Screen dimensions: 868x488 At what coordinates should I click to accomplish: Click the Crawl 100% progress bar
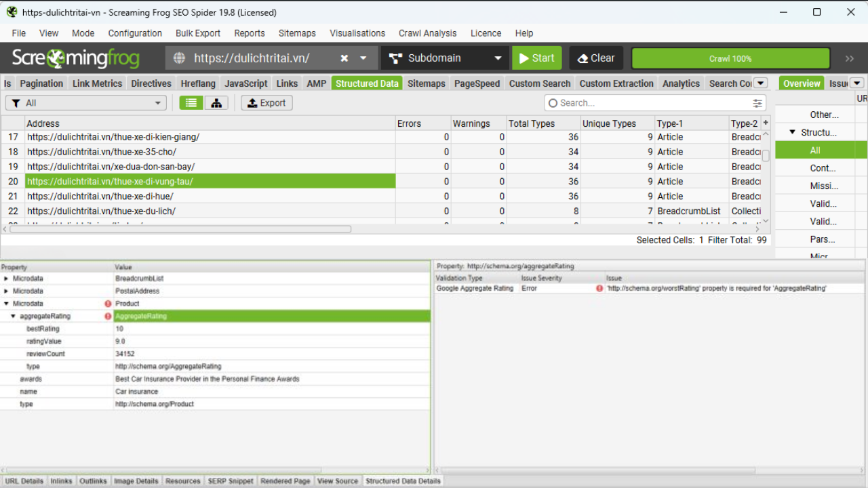click(730, 58)
